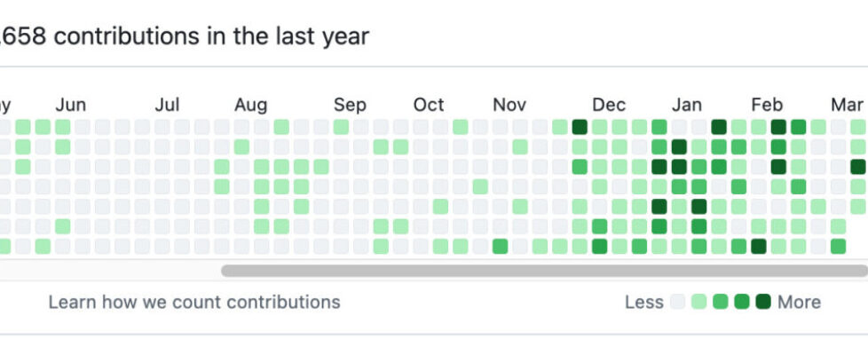868x355 pixels.
Task: Click the 'Less' legend label
Action: 644,303
